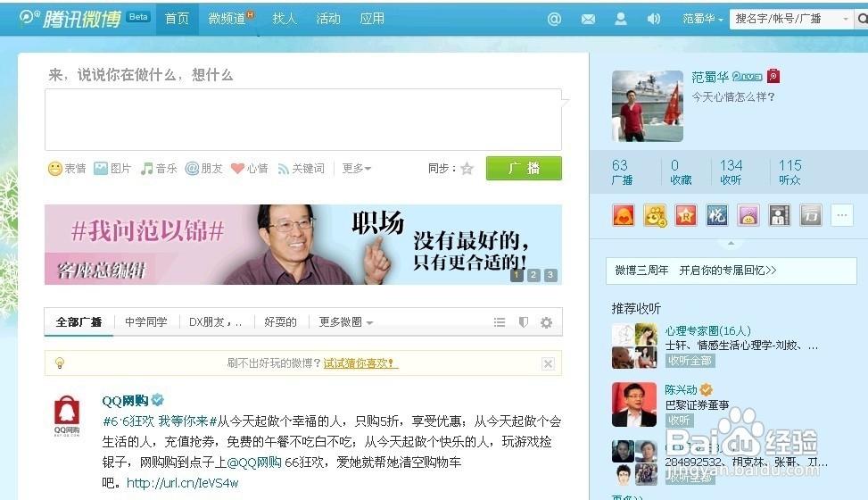Open the 心理专家圈(16人) link
Viewport: 868px width, 500px height.
coord(708,331)
